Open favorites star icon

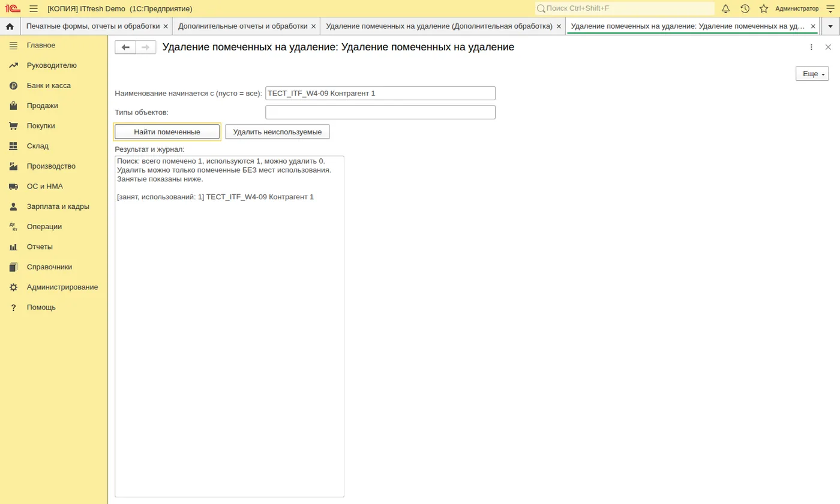point(764,8)
